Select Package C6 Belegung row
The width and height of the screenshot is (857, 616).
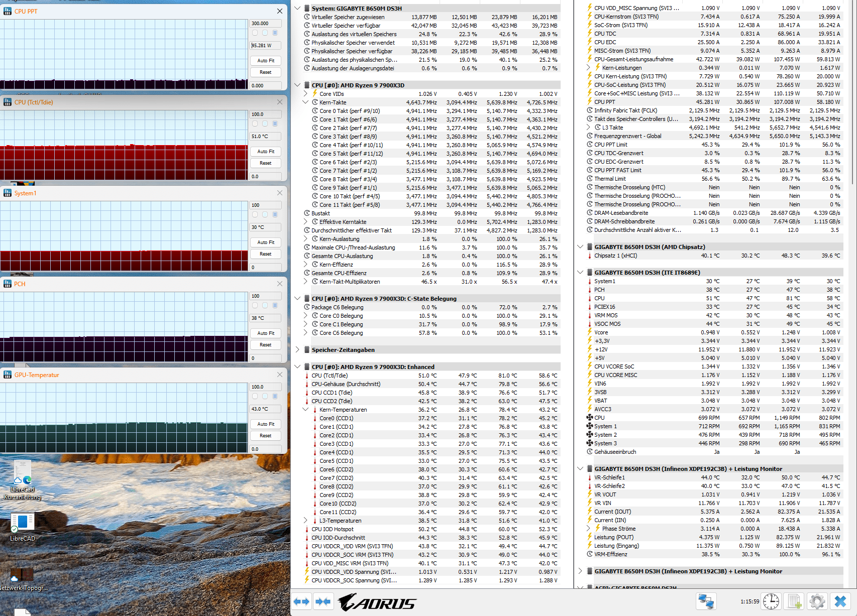tap(432, 307)
